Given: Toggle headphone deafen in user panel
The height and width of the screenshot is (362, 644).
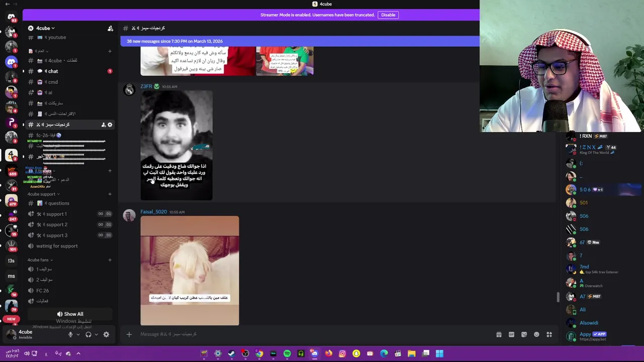Looking at the screenshot, I should coord(89,334).
